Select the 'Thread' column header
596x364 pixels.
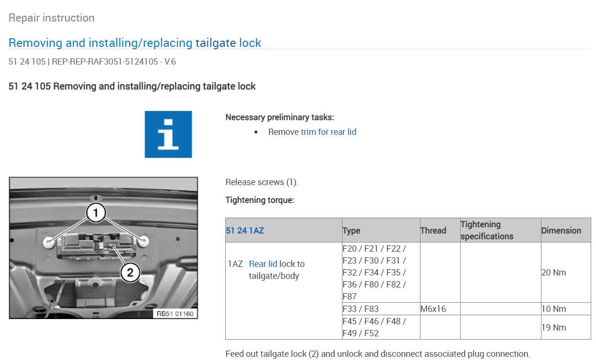(433, 231)
